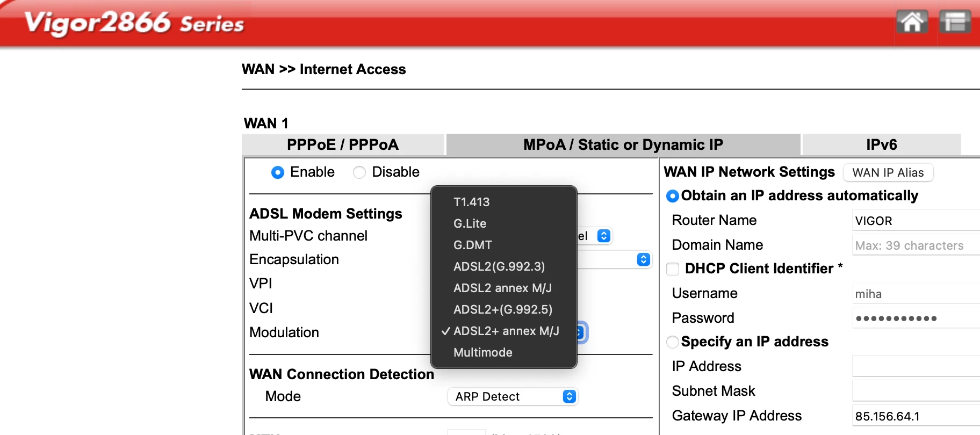Pick ADSL2+(G.992.5) in the list

coord(502,309)
